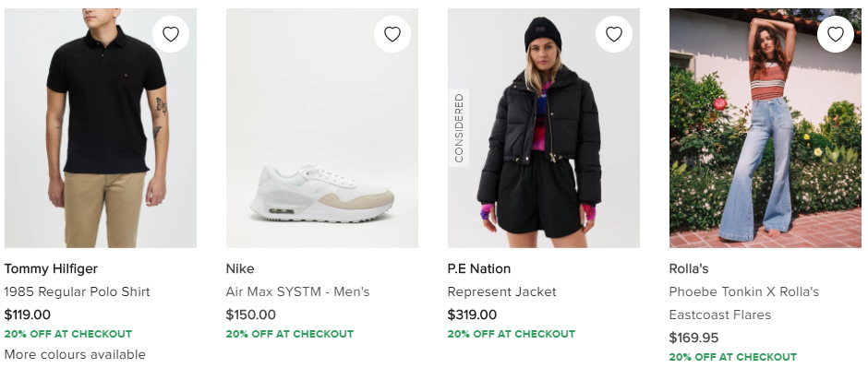Screen dimensions: 868x368
Task: Open the 1985 Regular Polo Shirt title
Action: pos(77,291)
